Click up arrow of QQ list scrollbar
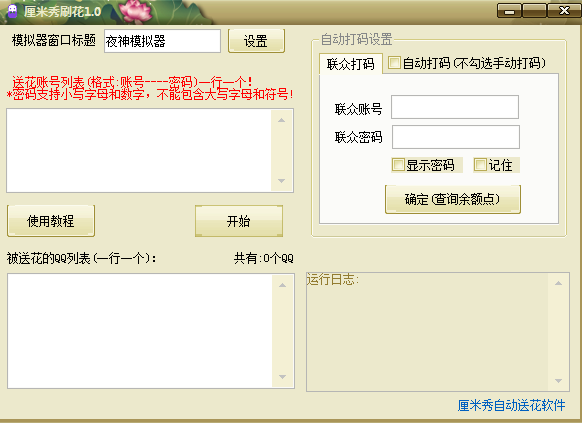 point(282,285)
